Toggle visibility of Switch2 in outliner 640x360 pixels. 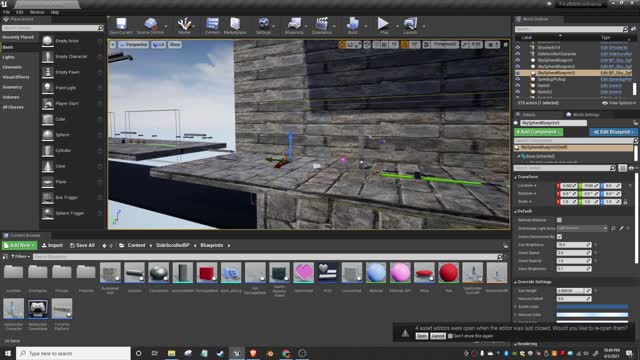[518, 92]
